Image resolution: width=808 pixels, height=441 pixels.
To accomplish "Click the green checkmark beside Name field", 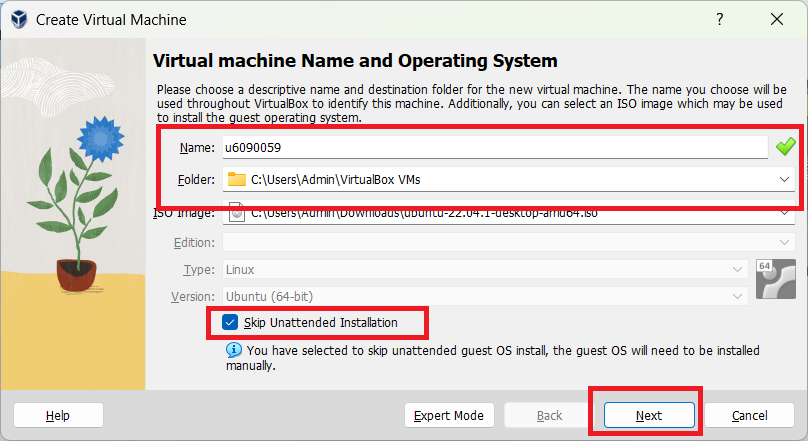I will (785, 147).
